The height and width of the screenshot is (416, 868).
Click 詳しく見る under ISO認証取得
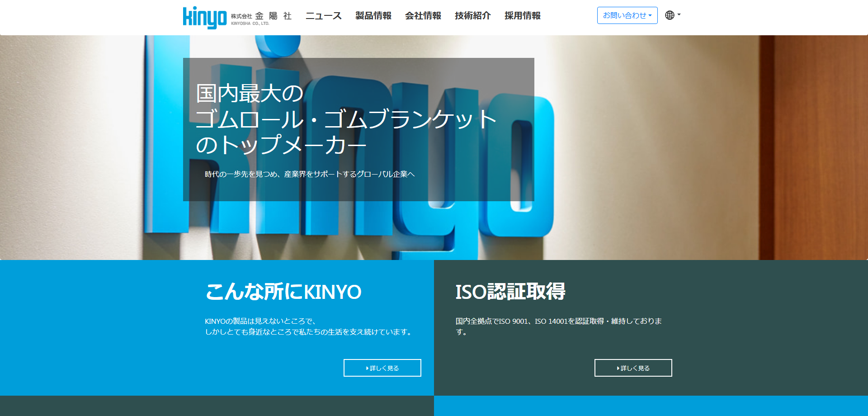point(633,368)
